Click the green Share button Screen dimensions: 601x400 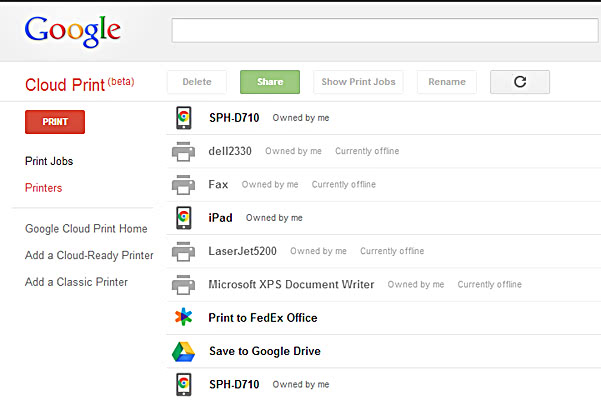point(270,82)
